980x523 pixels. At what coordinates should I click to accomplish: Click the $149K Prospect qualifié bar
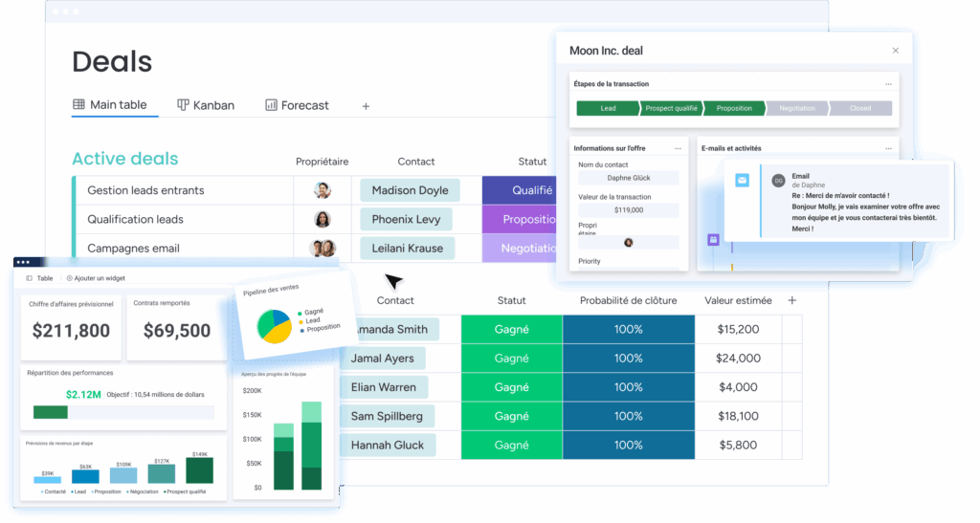point(199,470)
